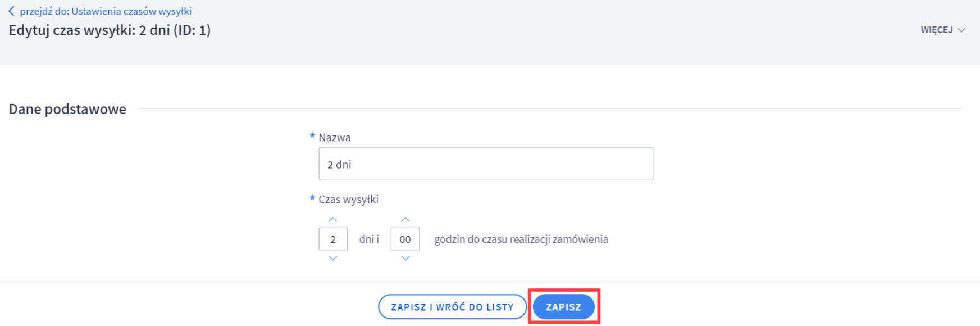Click the up arrow above the dni field
The width and height of the screenshot is (980, 326).
point(332,220)
